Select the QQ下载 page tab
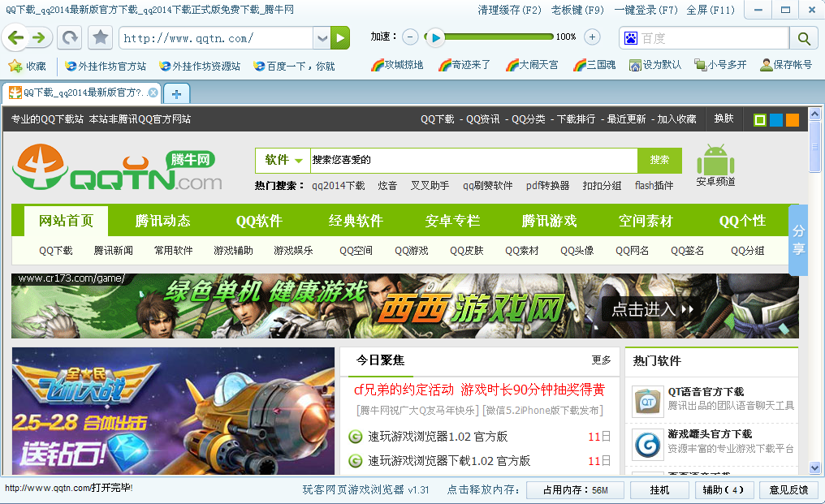This screenshot has width=825, height=504. (x=82, y=93)
